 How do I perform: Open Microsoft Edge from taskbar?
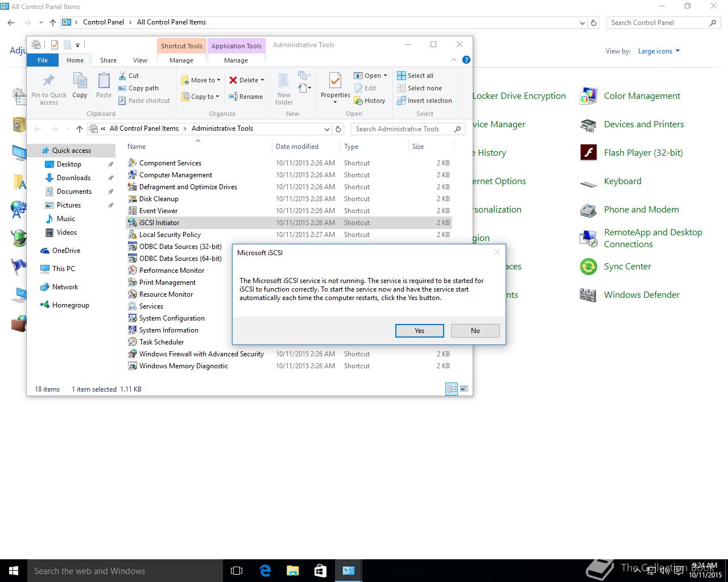(x=265, y=571)
